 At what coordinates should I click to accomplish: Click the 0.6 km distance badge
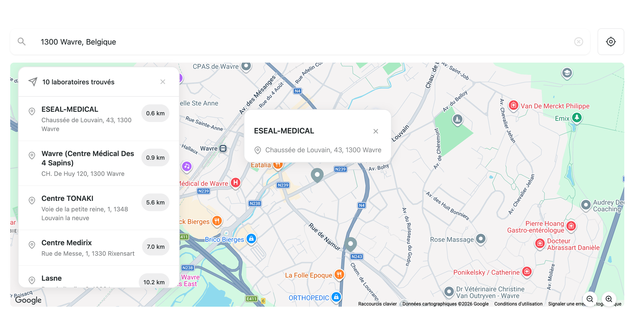[x=155, y=113]
